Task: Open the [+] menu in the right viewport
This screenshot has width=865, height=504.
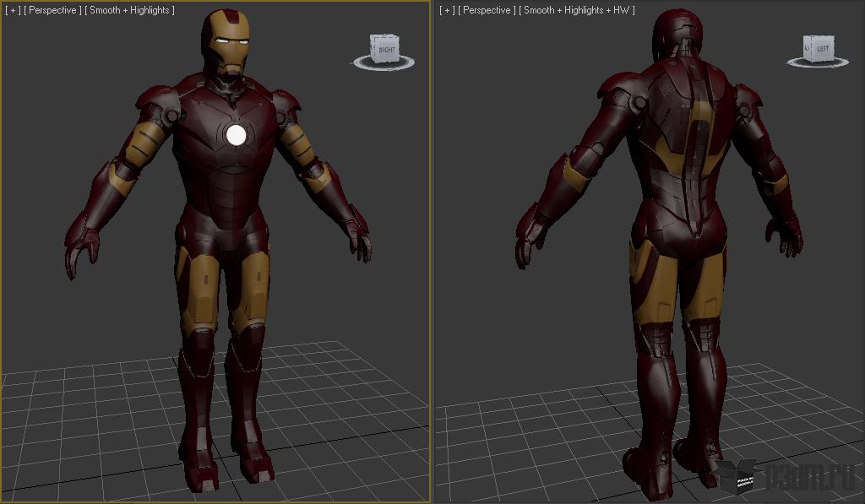Action: 448,10
